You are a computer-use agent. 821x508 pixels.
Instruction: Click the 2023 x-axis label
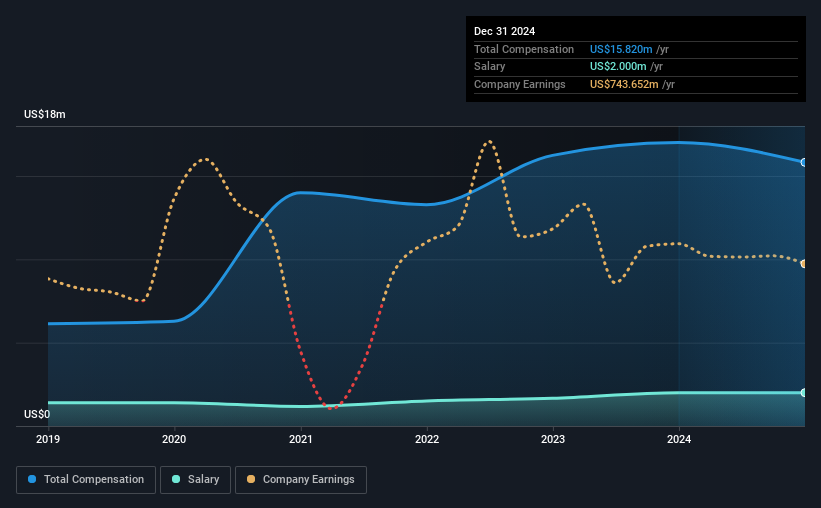pos(553,439)
